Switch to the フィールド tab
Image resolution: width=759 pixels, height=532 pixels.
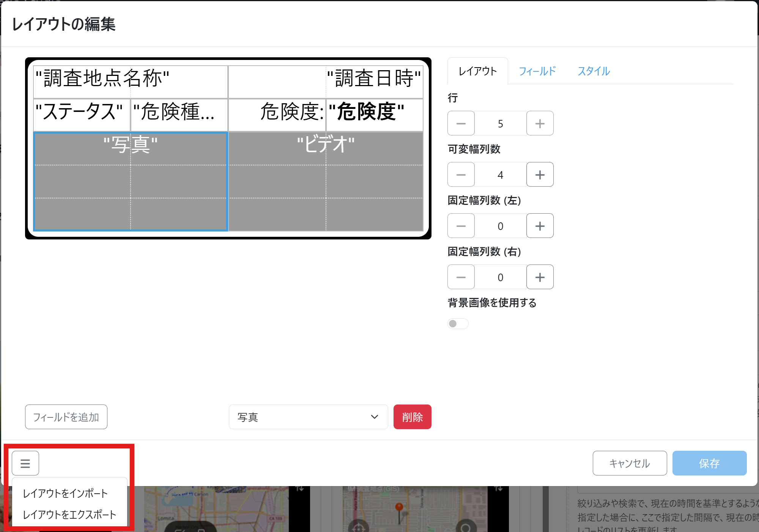pos(537,71)
